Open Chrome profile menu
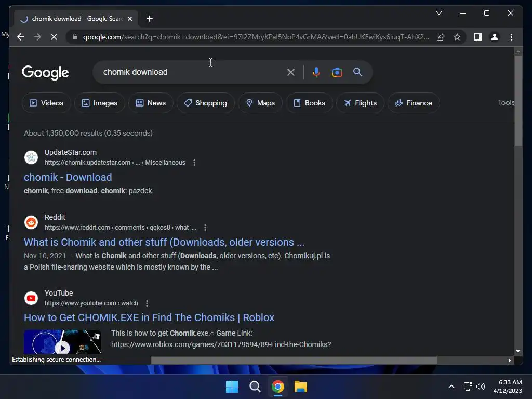Screen dimensions: 532x399 [x=495, y=37]
